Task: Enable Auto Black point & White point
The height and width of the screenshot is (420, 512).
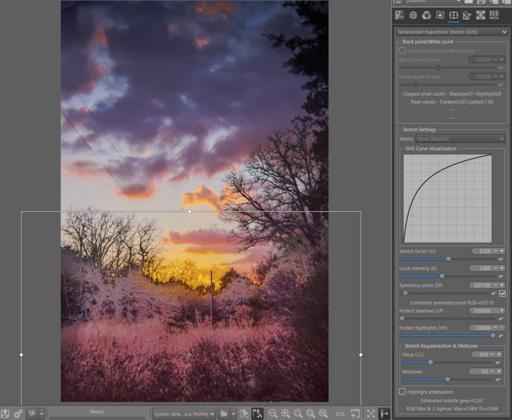Action: [x=402, y=51]
